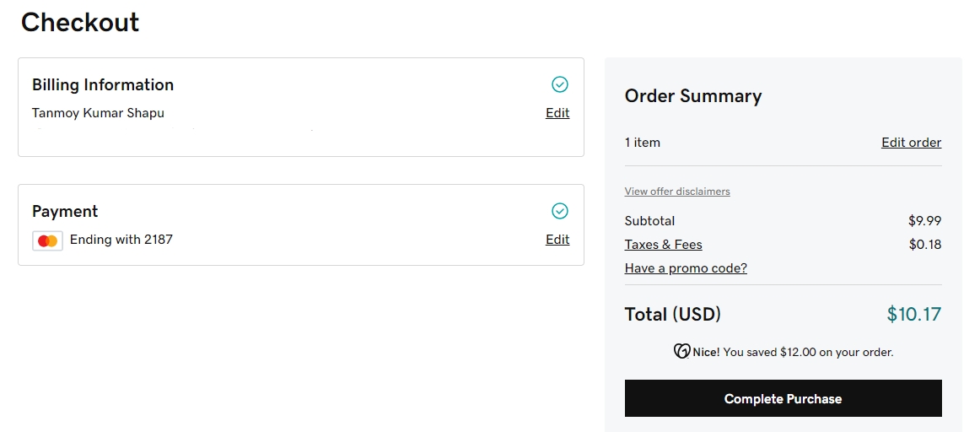Click the Payment section green checkmark icon
Viewport: 980px width, 432px height.
click(560, 211)
